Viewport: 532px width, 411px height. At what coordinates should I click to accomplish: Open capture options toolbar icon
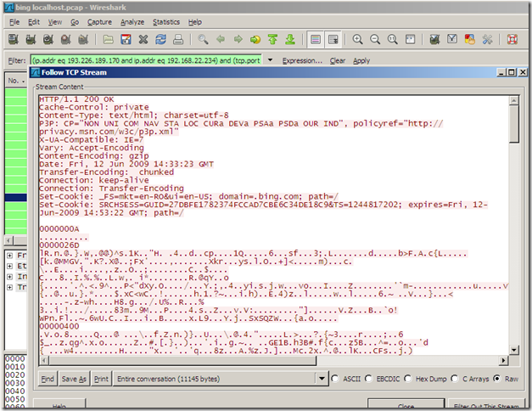tap(31, 39)
